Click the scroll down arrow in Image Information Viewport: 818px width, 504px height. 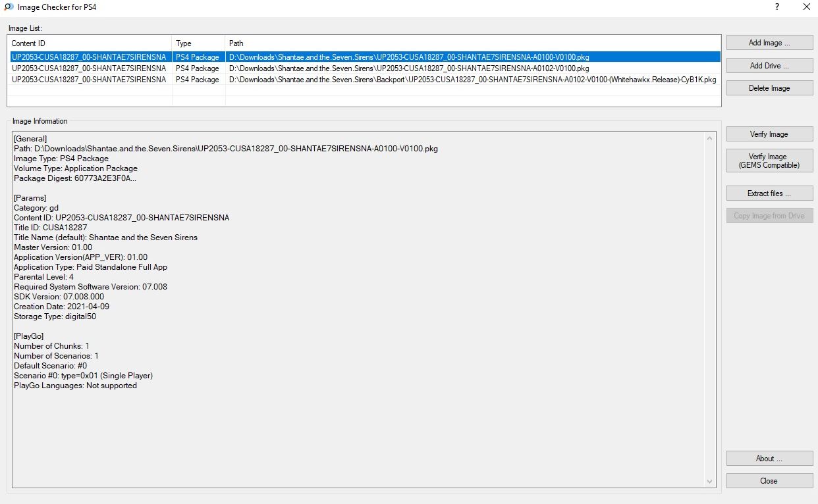(709, 481)
